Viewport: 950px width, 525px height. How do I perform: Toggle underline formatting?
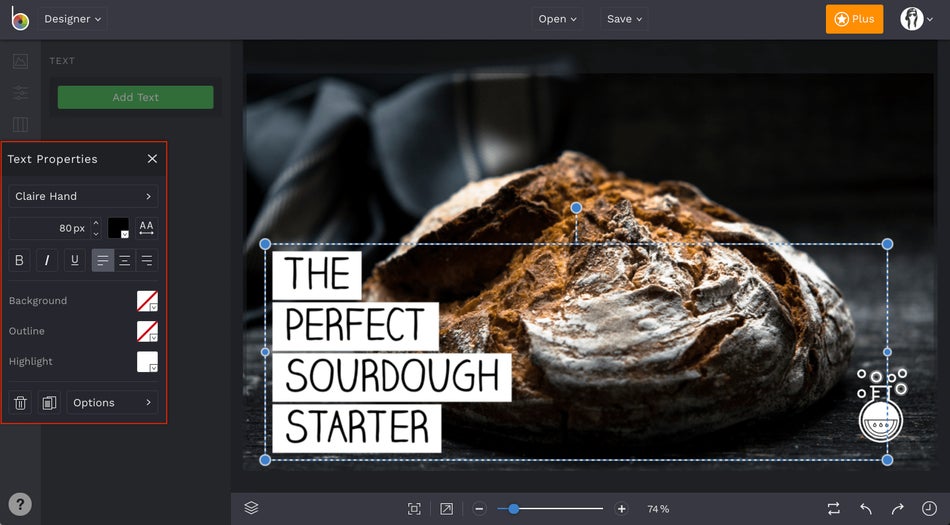point(75,260)
